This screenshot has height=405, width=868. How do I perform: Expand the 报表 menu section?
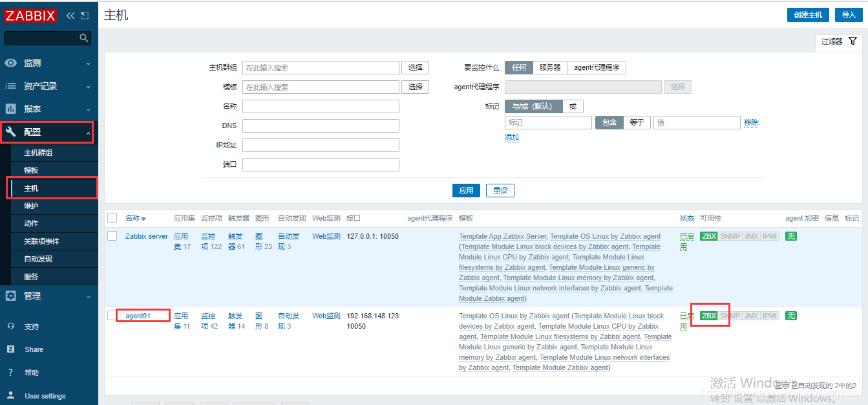pyautogui.click(x=49, y=109)
